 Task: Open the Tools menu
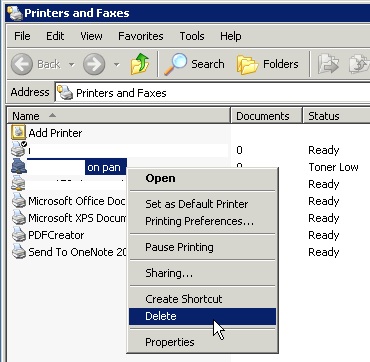[x=192, y=36]
